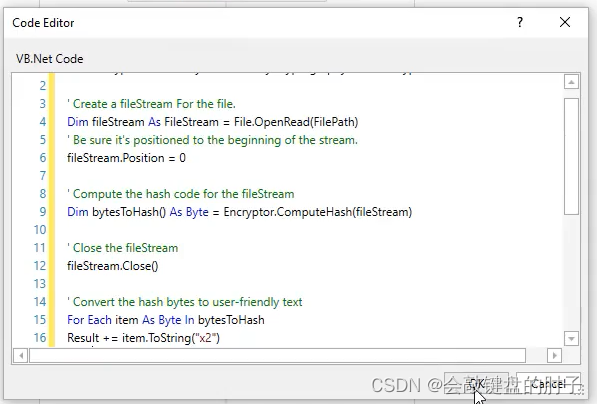This screenshot has width=597, height=404.
Task: Click the horizontal scrollbar left arrow
Action: pos(21,356)
